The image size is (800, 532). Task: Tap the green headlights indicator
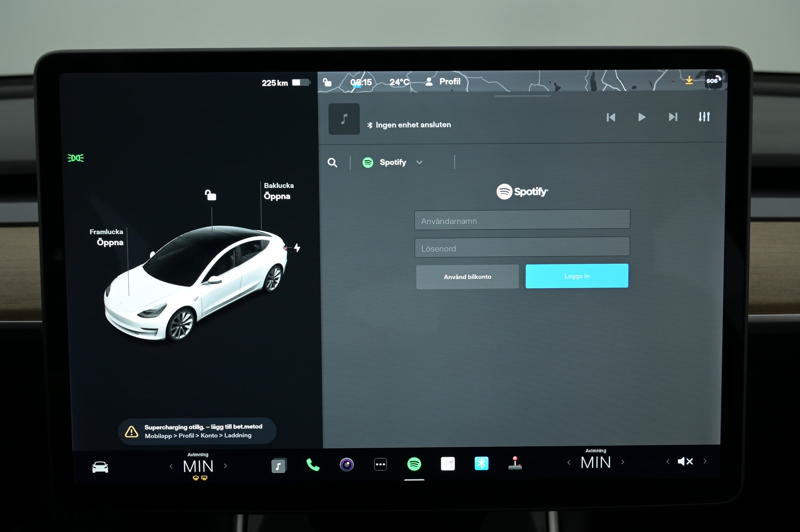click(76, 158)
